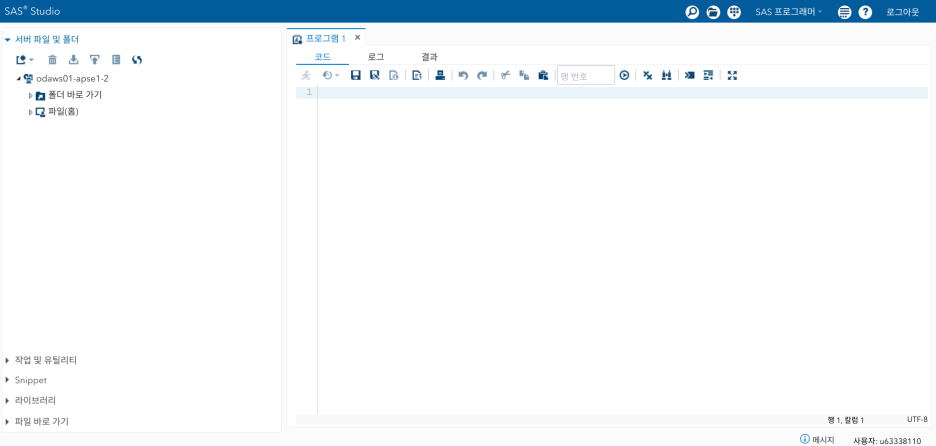
Task: Run the program with the running-man icon
Action: 306,75
